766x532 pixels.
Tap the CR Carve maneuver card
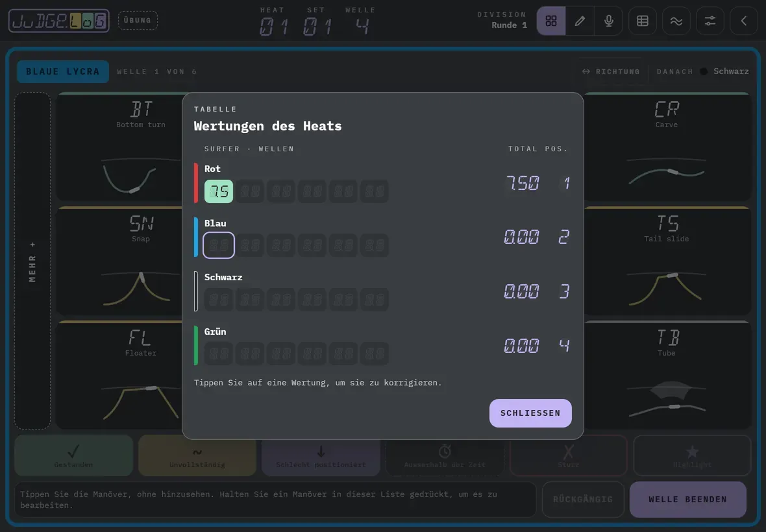pos(667,147)
